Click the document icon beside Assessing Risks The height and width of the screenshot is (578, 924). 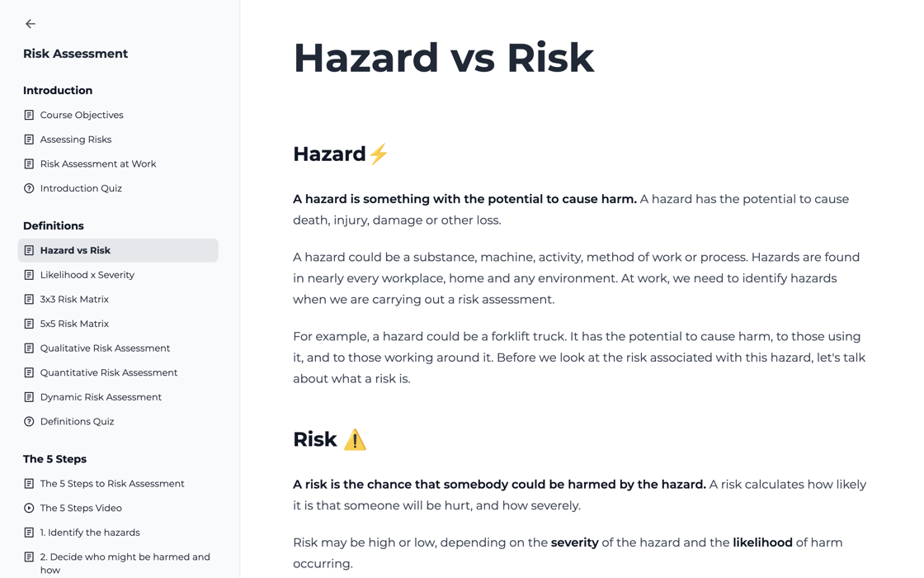[29, 139]
